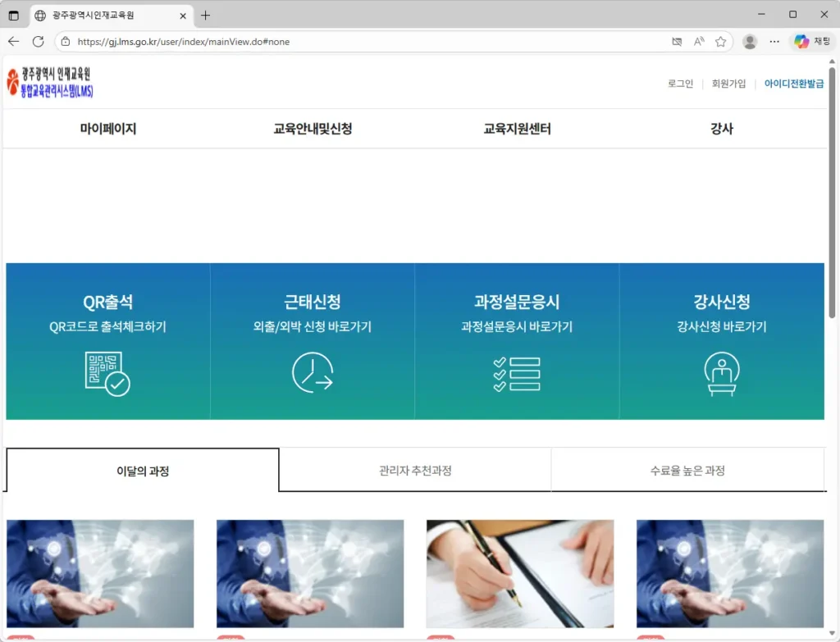Image resolution: width=840 pixels, height=642 pixels.
Task: Select the 근태신청 clock icon
Action: 312,373
